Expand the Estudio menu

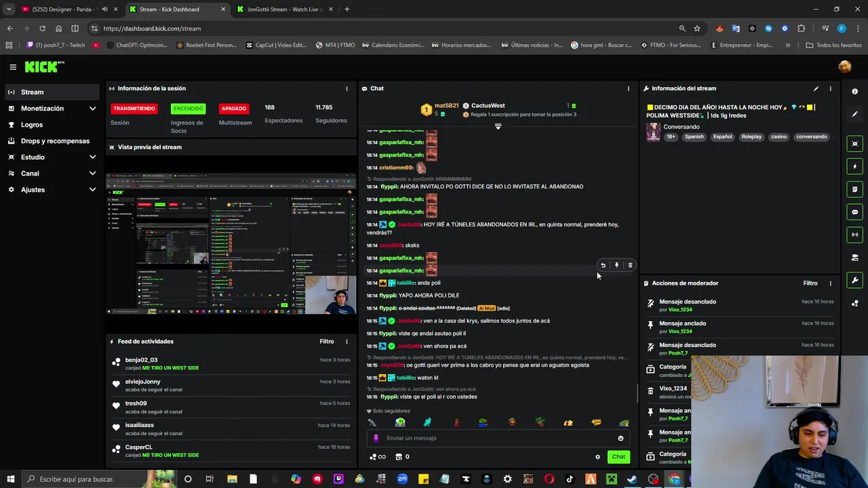click(x=52, y=157)
